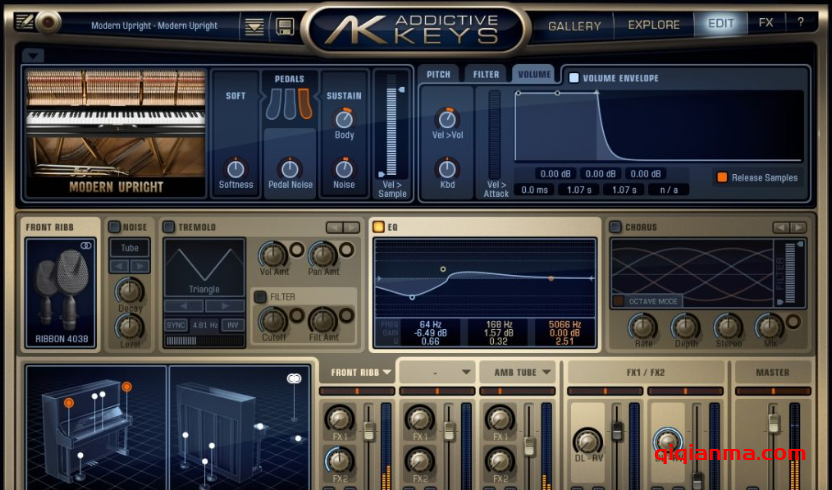Click the chorus Stereo knob
The height and width of the screenshot is (490, 832).
pos(728,327)
